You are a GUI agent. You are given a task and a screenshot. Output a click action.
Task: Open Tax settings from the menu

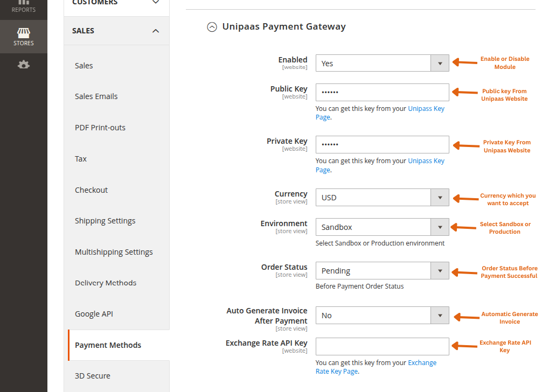click(80, 158)
